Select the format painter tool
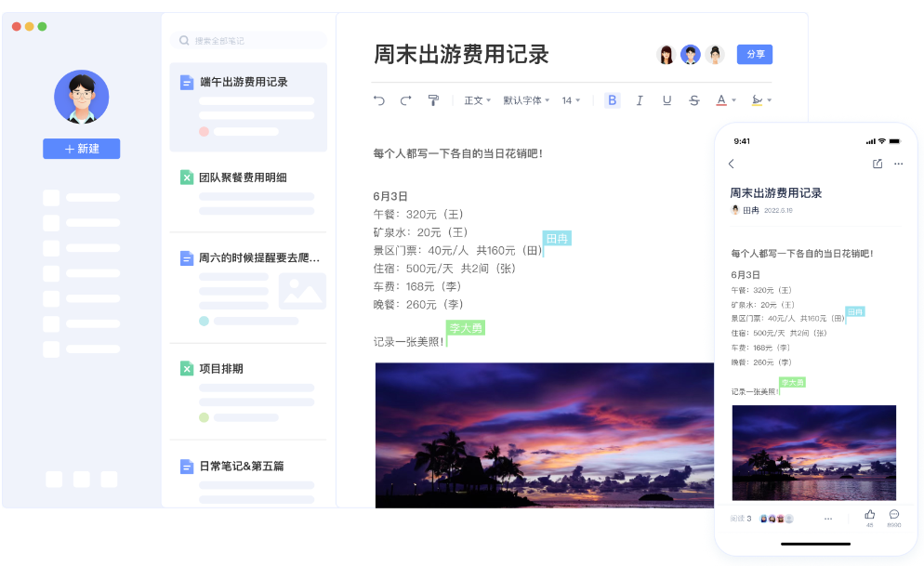924x566 pixels. [433, 100]
